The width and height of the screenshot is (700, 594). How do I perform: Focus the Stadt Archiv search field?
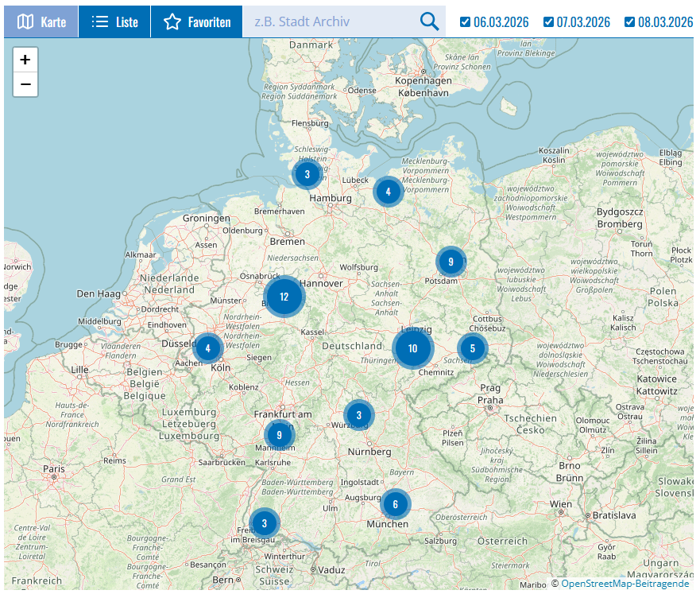pos(330,21)
